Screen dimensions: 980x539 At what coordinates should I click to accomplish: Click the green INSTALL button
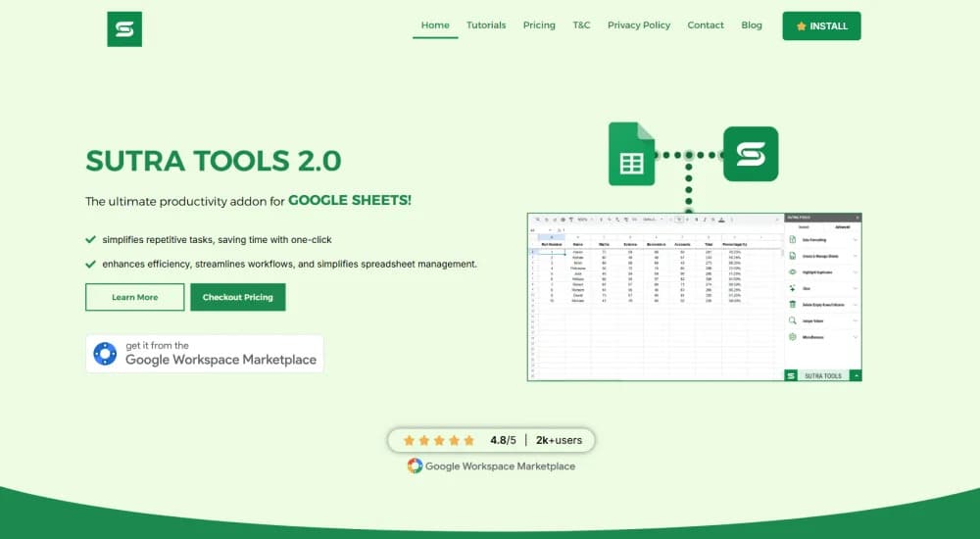(821, 26)
